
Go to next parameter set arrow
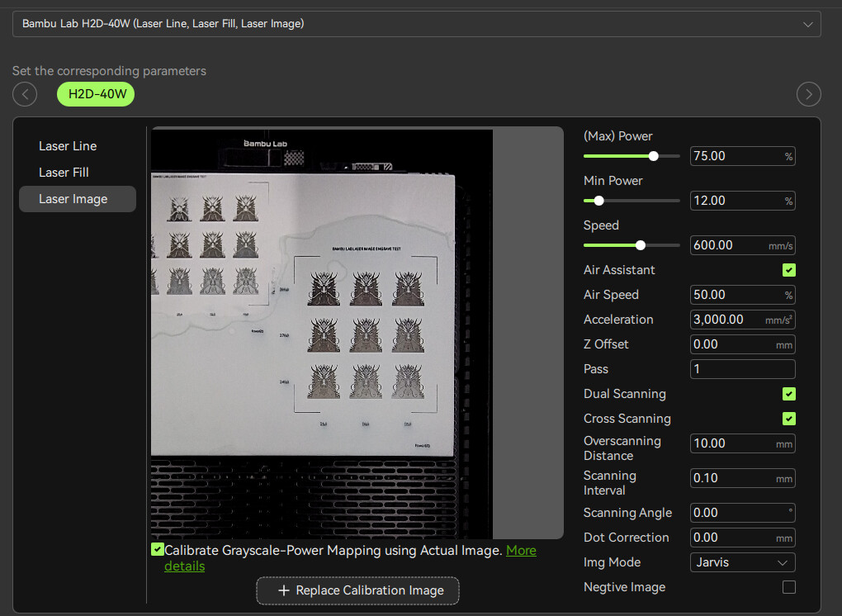point(809,94)
